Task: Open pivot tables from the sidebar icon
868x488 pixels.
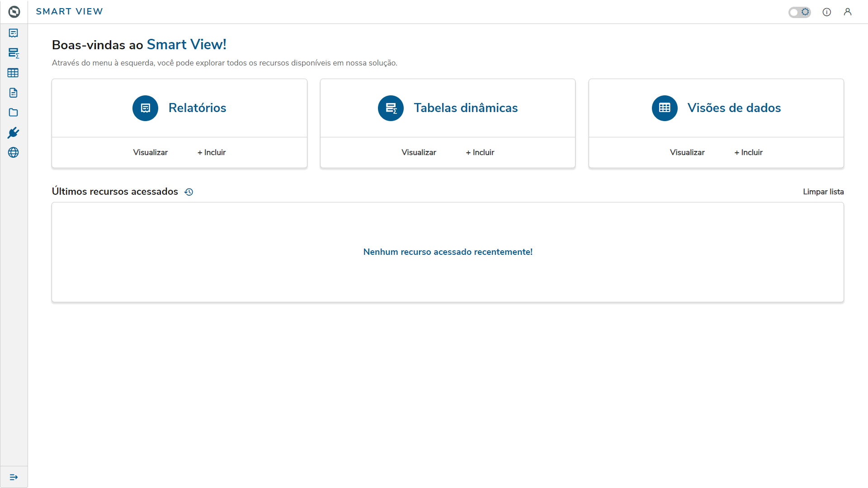Action: (x=14, y=53)
